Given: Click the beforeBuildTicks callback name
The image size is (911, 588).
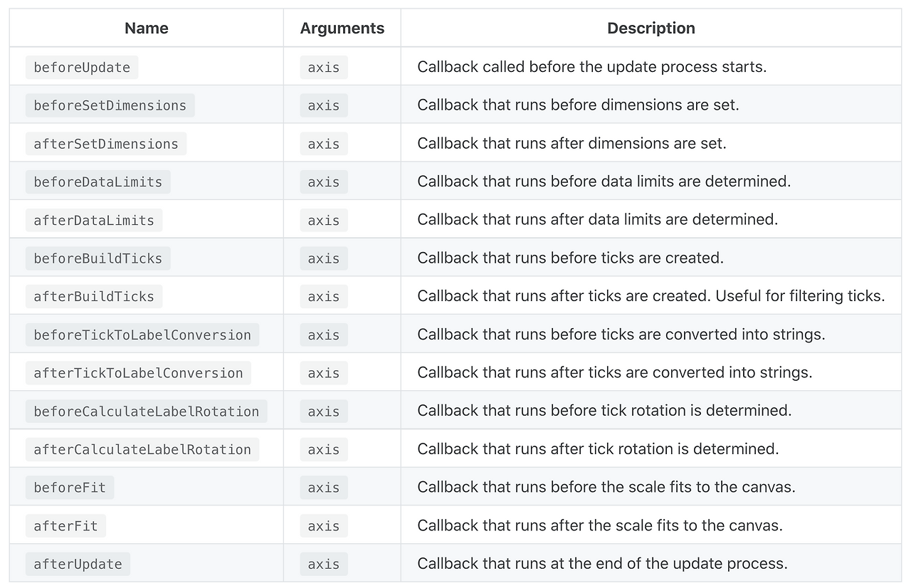Looking at the screenshot, I should tap(98, 258).
